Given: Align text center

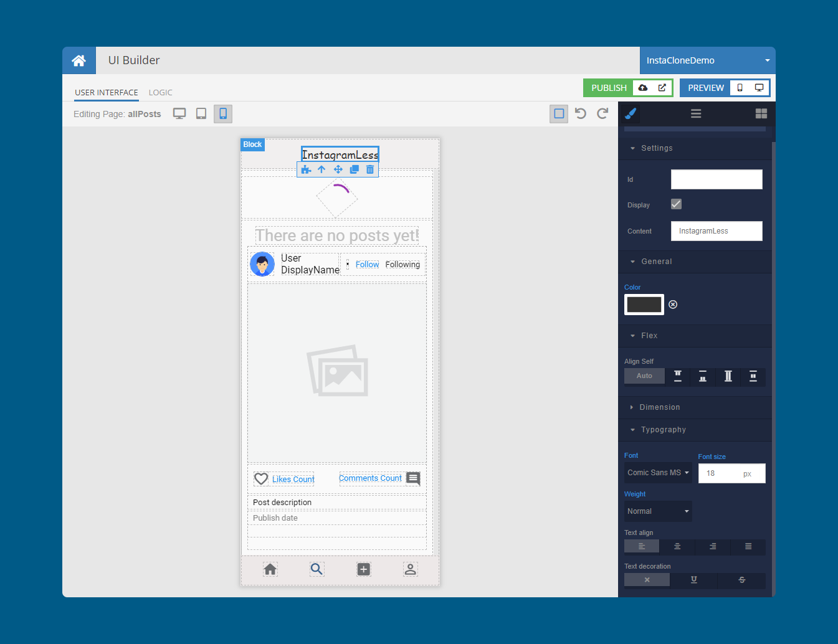Looking at the screenshot, I should pos(677,546).
